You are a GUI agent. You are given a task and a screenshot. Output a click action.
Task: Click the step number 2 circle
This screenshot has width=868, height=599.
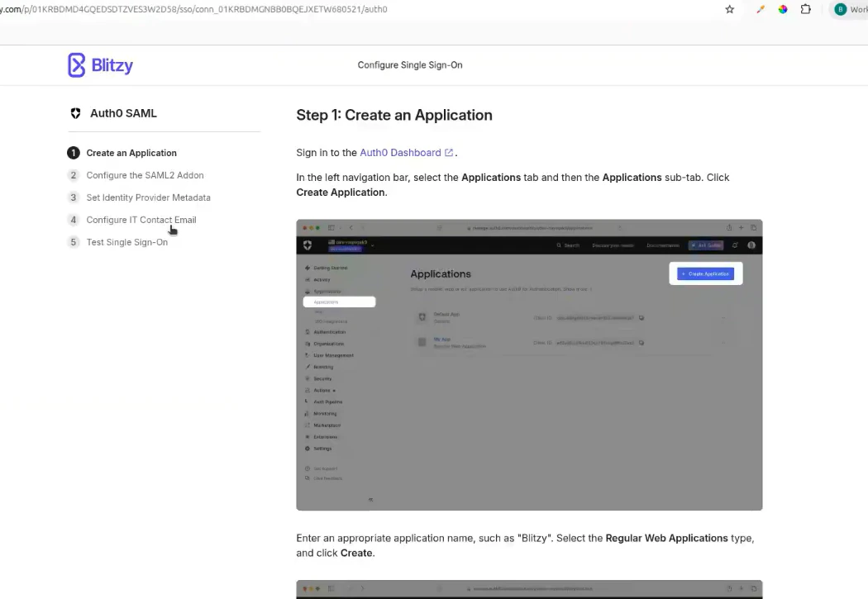(x=73, y=175)
